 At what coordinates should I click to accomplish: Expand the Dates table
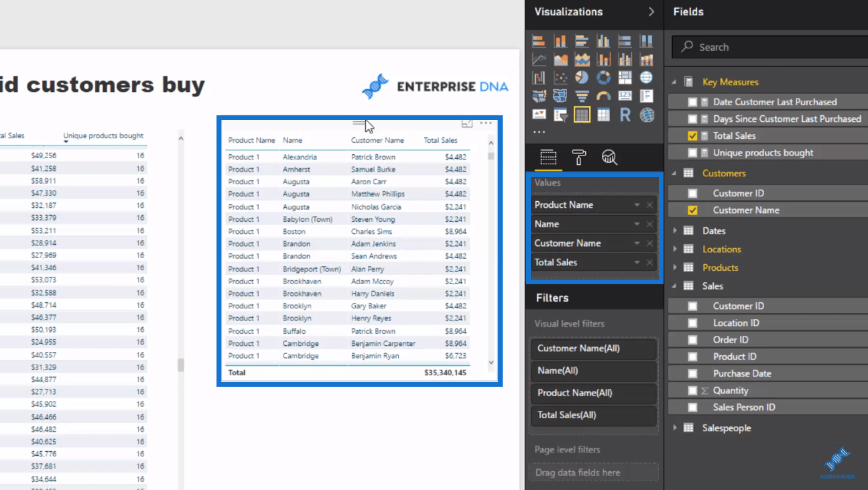tap(674, 231)
